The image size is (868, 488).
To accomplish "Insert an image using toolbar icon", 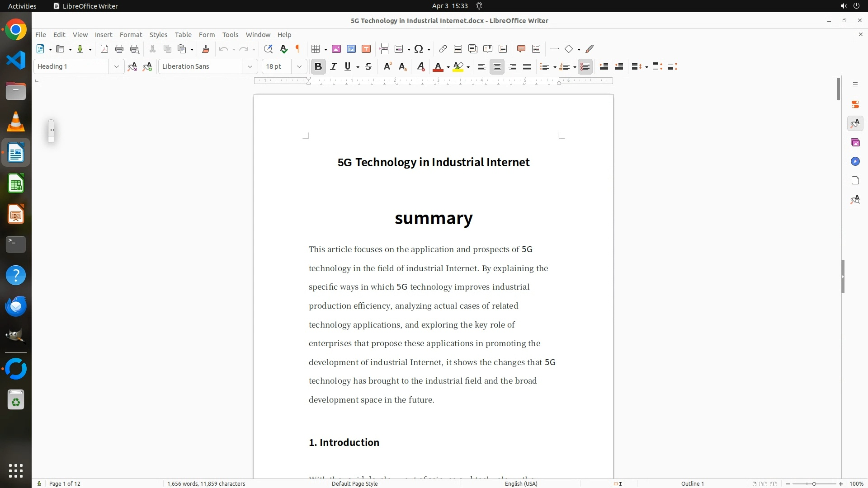I will click(x=336, y=49).
